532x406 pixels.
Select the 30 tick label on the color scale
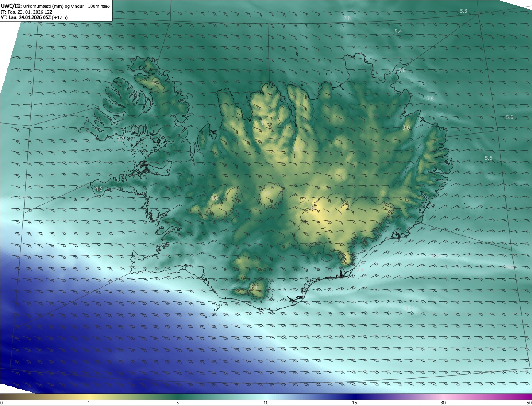tap(443, 403)
